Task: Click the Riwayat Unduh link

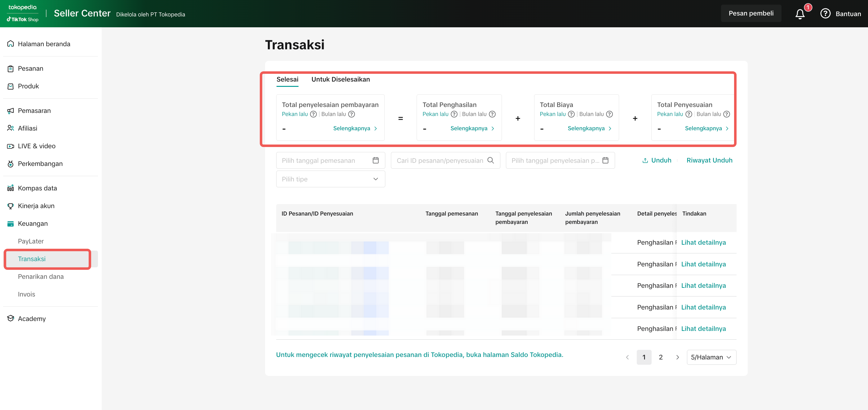Action: 709,160
